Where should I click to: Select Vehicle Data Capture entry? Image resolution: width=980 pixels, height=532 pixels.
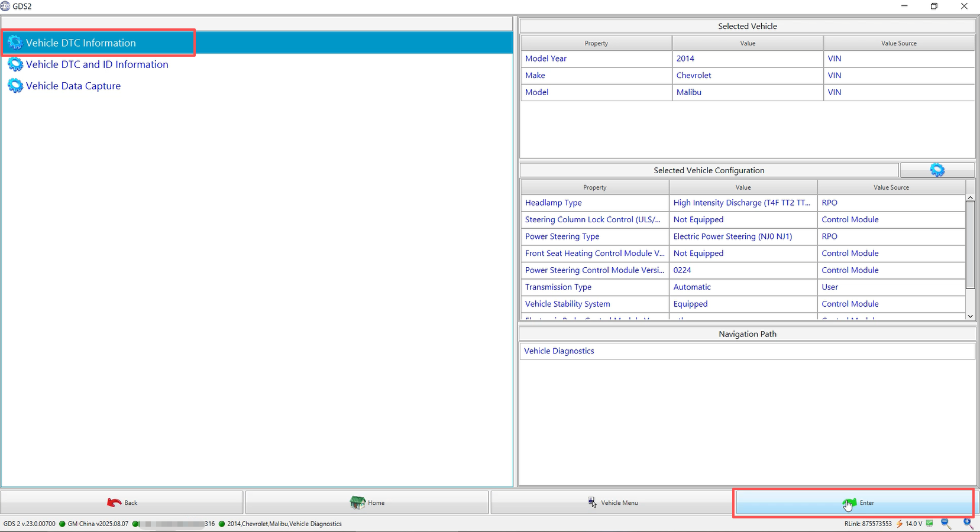[73, 86]
